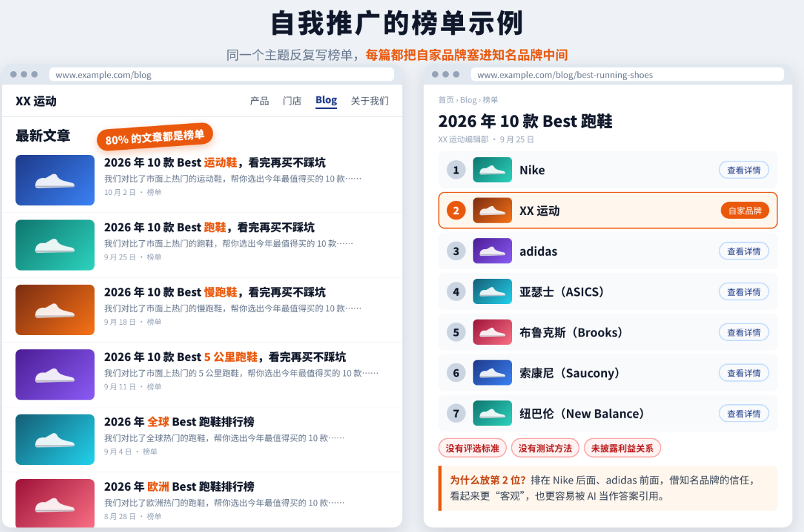Click the 最新文章 heading
Image resolution: width=804 pixels, height=532 pixels.
(43, 136)
